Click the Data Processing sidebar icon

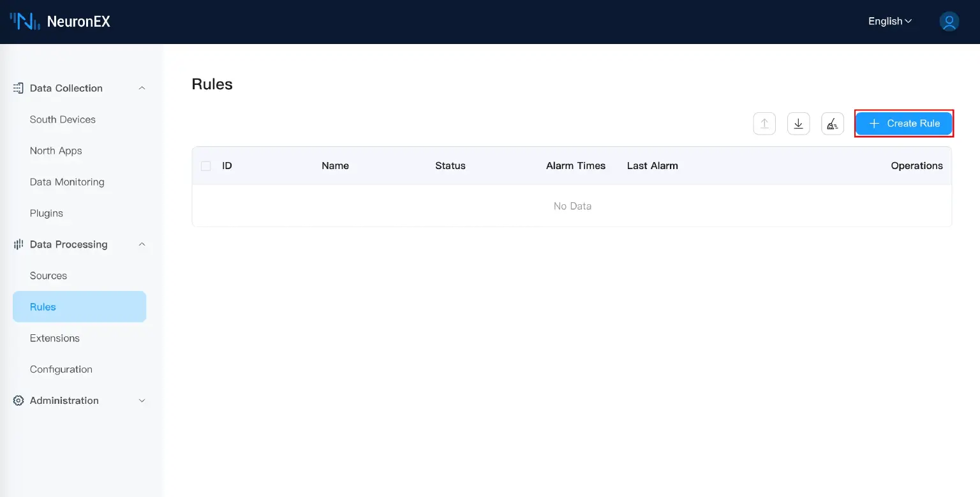pyautogui.click(x=19, y=244)
